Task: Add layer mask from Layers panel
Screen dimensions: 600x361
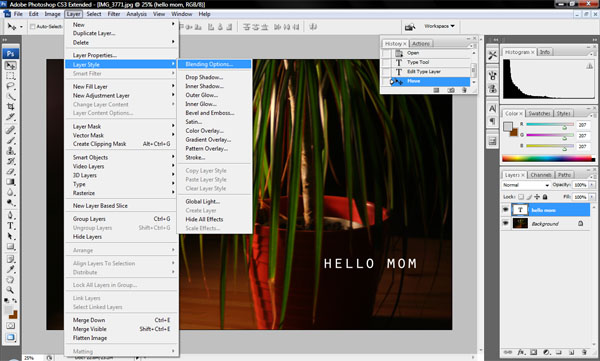Action: pos(533,352)
